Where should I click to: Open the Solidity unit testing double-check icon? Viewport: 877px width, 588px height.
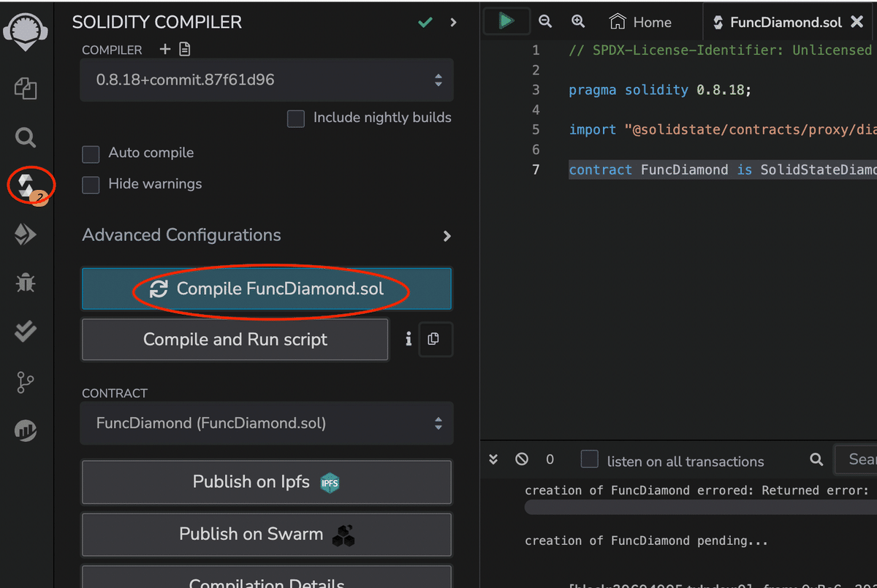(x=26, y=332)
